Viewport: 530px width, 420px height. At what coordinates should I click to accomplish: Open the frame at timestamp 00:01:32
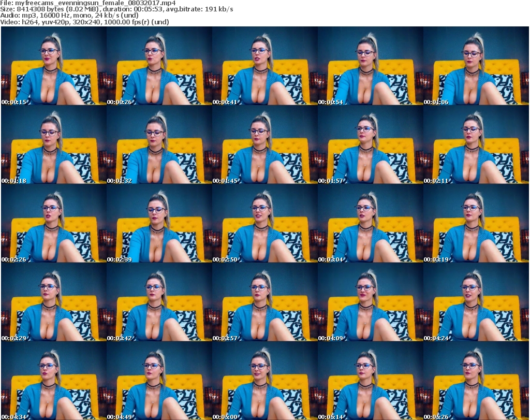[x=159, y=144]
